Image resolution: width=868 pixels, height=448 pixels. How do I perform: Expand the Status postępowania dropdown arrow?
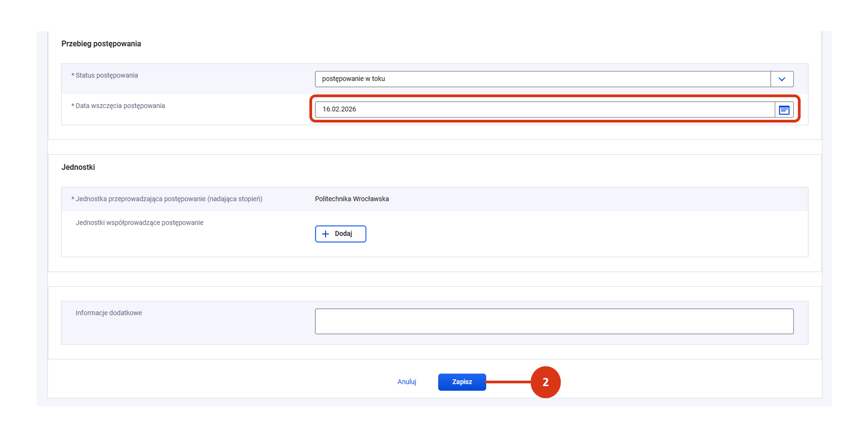(x=782, y=79)
